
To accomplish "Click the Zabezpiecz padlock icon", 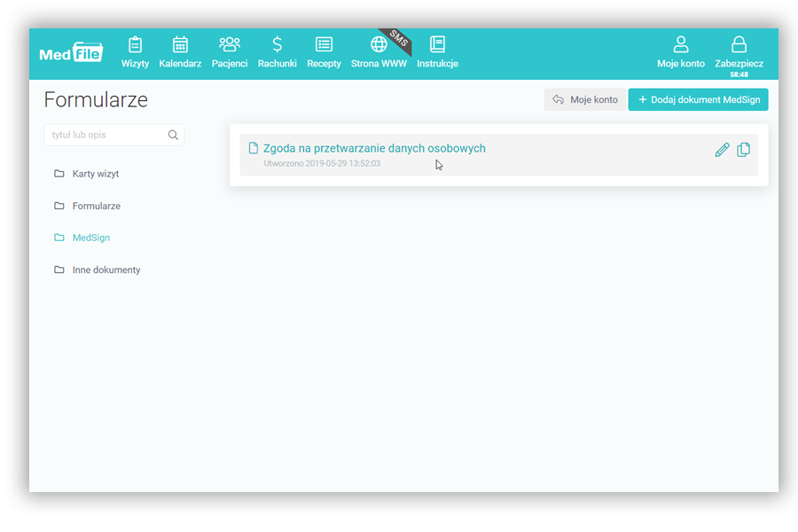I will (739, 45).
